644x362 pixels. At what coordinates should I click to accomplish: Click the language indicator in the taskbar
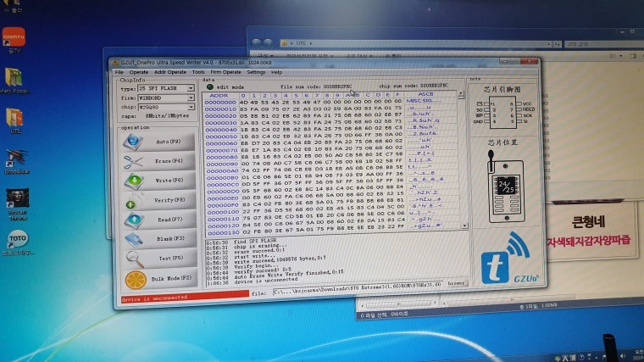tap(565, 358)
